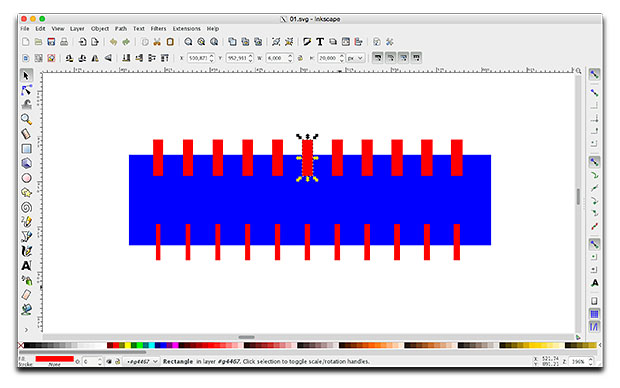620x388 pixels.
Task: Pick the magenta palette swatch
Action: (175, 345)
